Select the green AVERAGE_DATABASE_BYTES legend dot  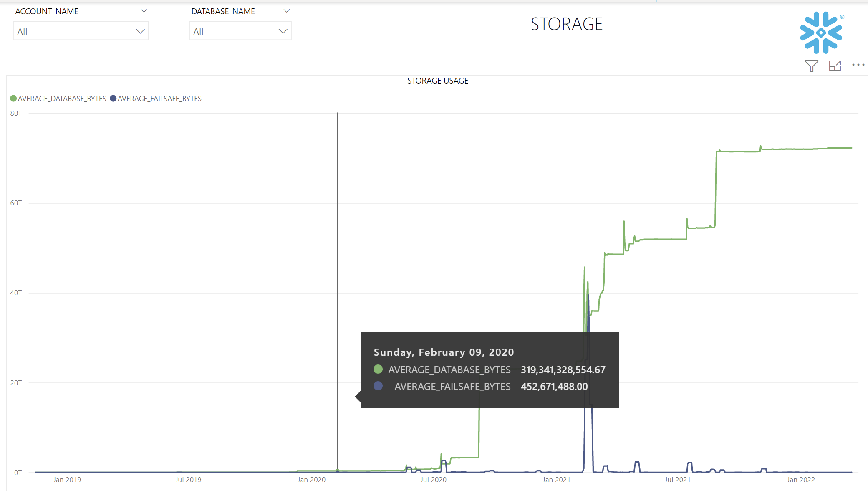click(x=14, y=98)
